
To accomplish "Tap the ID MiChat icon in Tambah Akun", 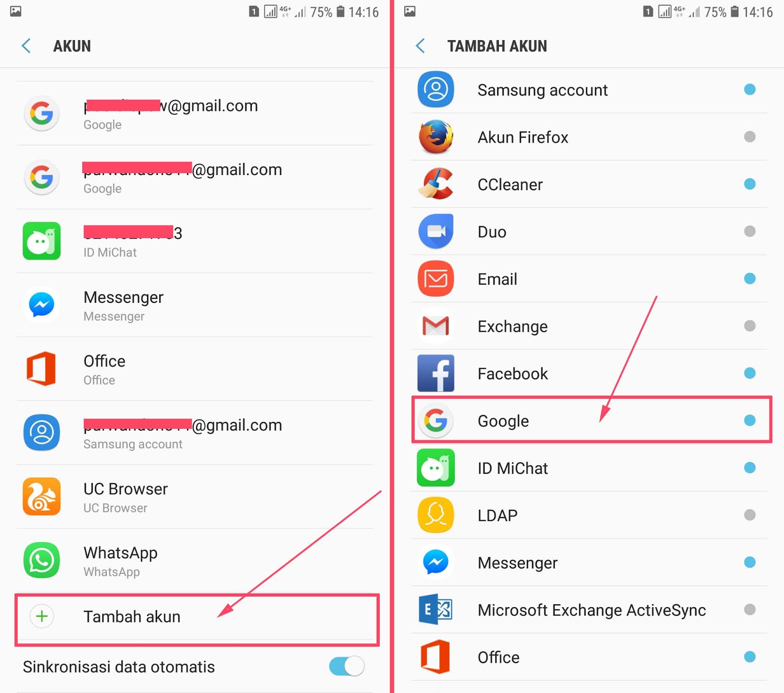I will (x=436, y=468).
